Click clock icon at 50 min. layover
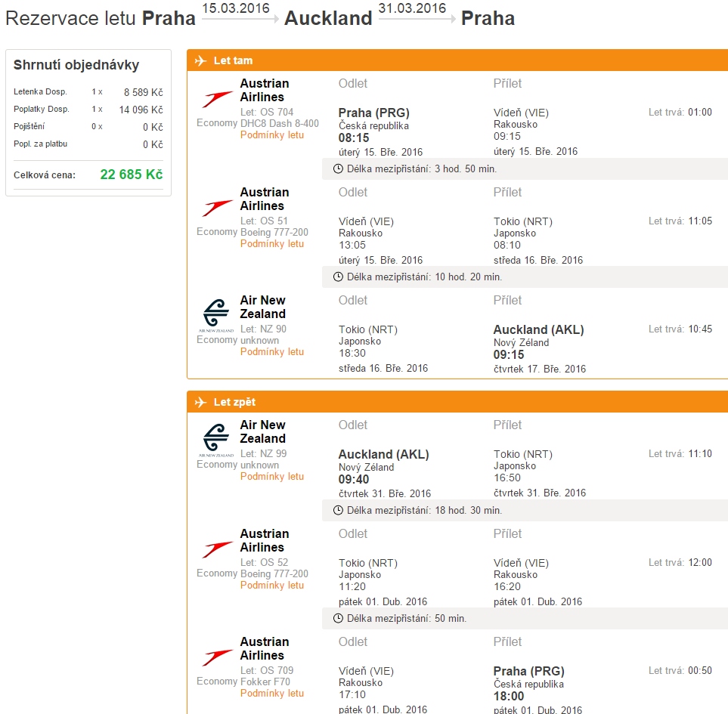This screenshot has width=728, height=714. (x=339, y=619)
